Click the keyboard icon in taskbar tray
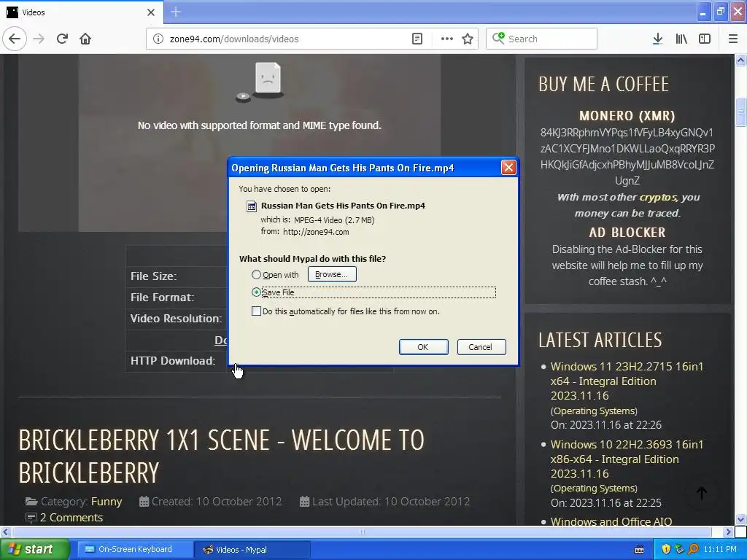The image size is (747, 560). click(639, 550)
